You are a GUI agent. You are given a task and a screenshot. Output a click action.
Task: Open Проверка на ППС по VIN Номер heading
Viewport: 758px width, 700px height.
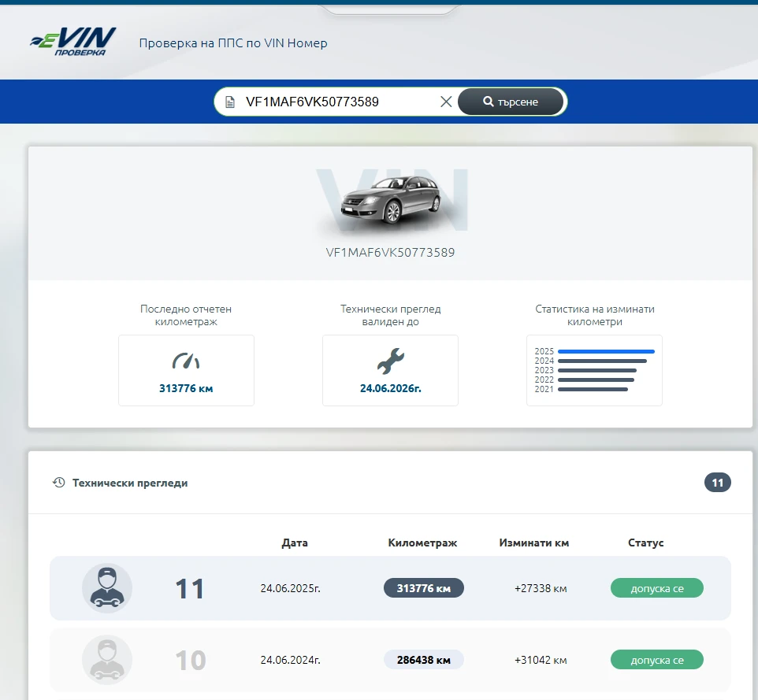point(233,43)
